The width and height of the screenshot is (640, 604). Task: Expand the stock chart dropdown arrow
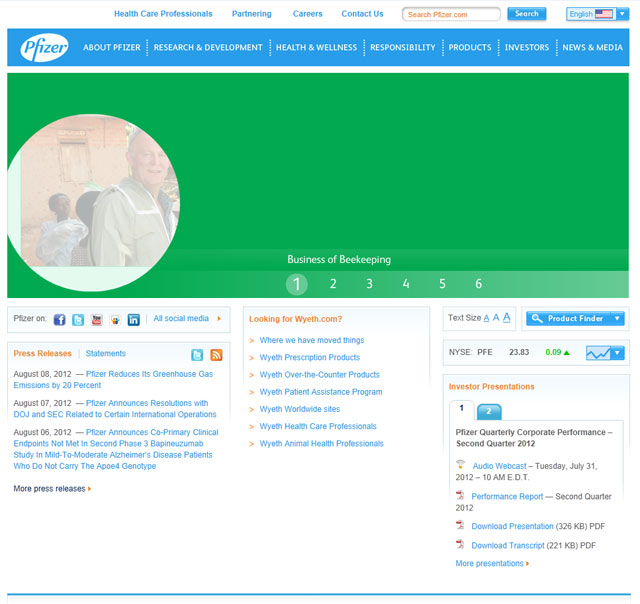(617, 353)
